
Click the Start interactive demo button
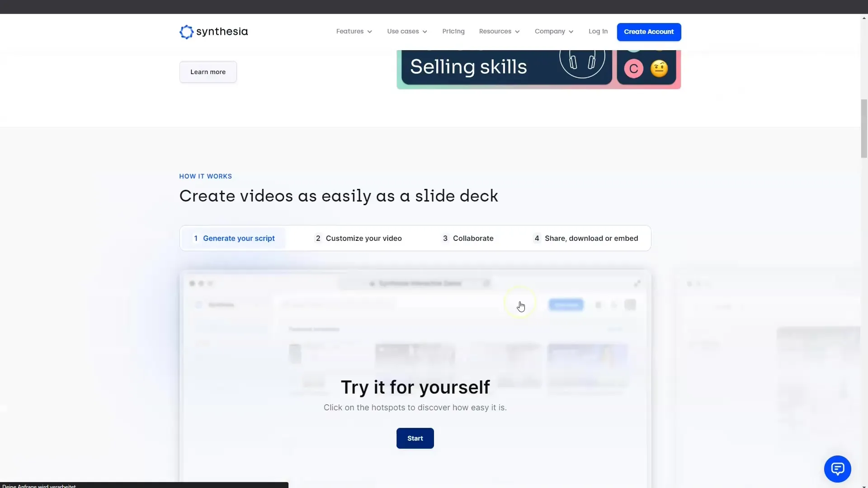click(x=415, y=438)
